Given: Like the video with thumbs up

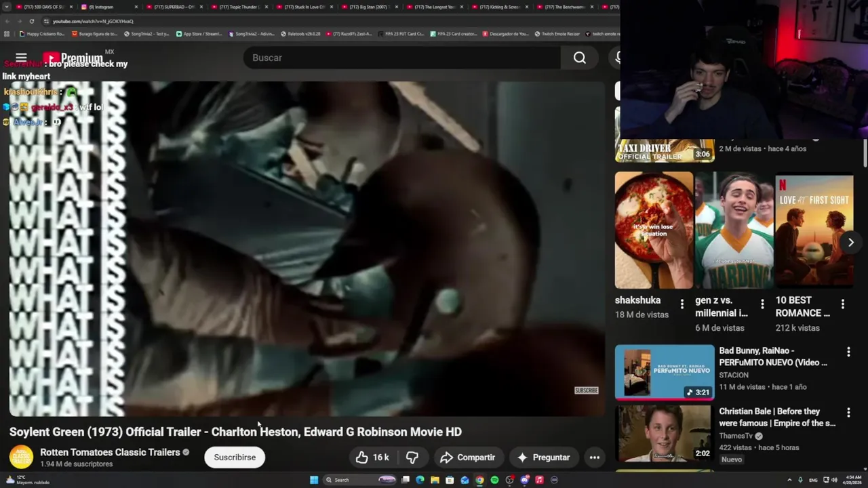Looking at the screenshot, I should tap(372, 457).
